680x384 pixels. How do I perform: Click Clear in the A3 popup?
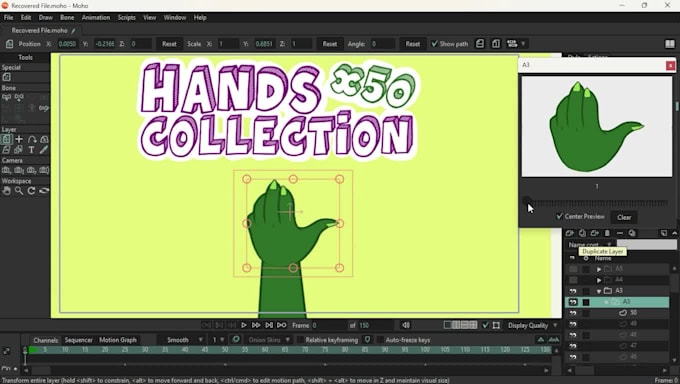624,217
